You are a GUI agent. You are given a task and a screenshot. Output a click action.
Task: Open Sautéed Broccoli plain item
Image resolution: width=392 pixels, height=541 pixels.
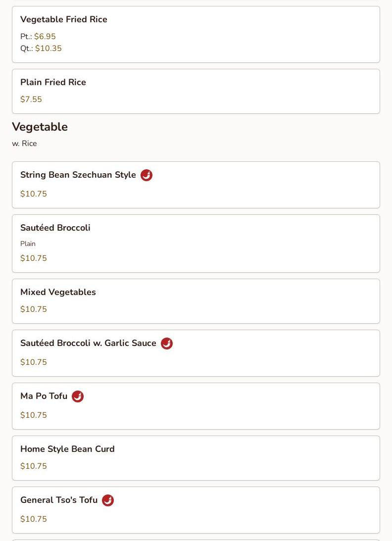pyautogui.click(x=196, y=244)
